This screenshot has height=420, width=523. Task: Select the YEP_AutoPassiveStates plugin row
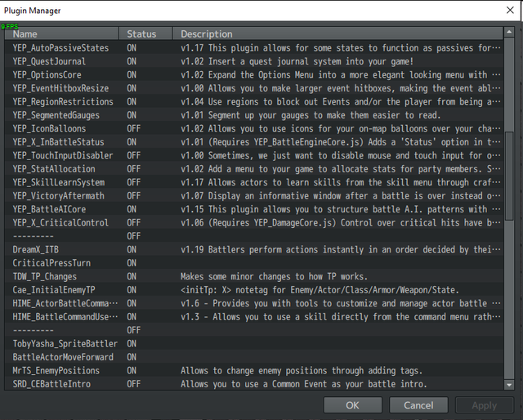[254, 47]
